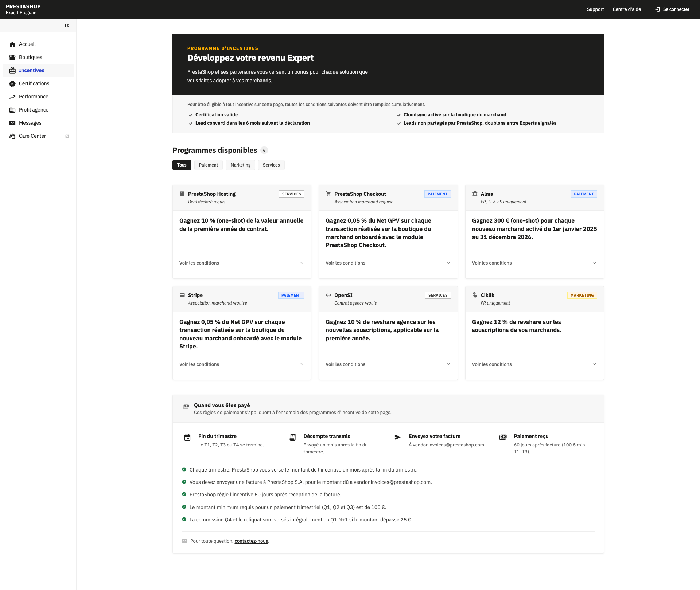Click the Alma bank icon
The height and width of the screenshot is (590, 700).
click(x=475, y=194)
